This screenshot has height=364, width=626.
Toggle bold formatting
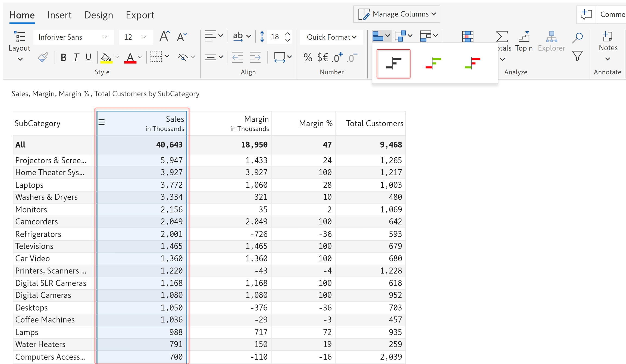(x=63, y=57)
